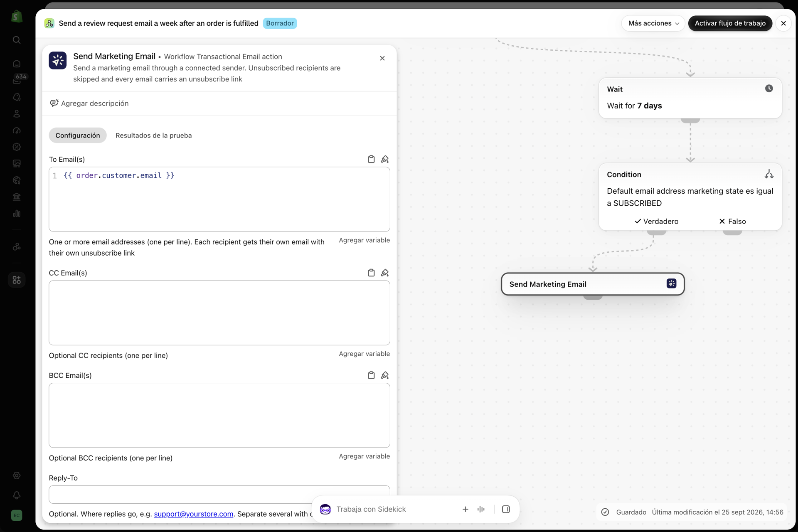Open Customers person icon in sidebar
The width and height of the screenshot is (798, 532).
17,113
